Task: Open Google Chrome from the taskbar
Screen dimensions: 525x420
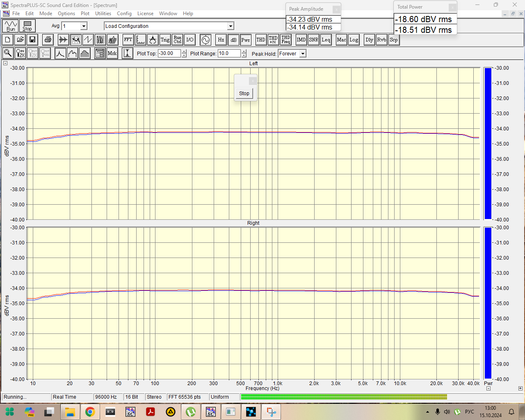Action: click(90, 412)
